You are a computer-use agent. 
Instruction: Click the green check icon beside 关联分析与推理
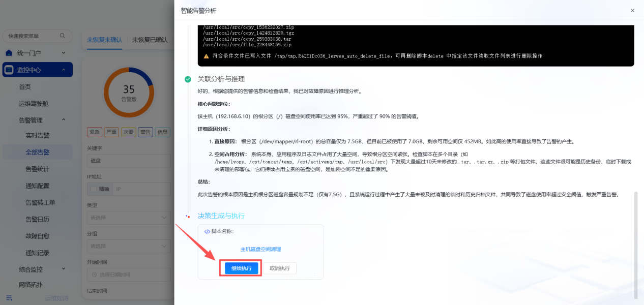click(x=188, y=79)
